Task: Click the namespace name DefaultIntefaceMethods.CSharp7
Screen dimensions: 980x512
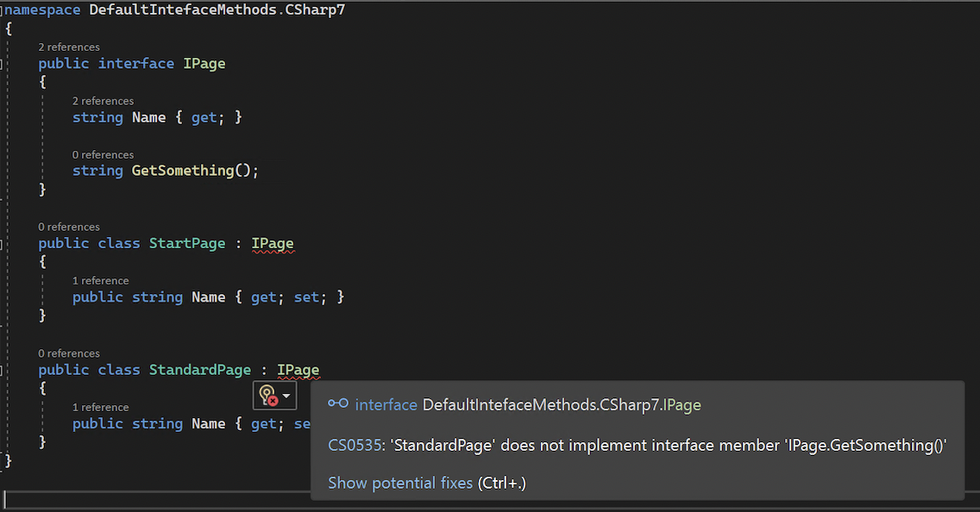Action: (x=217, y=10)
